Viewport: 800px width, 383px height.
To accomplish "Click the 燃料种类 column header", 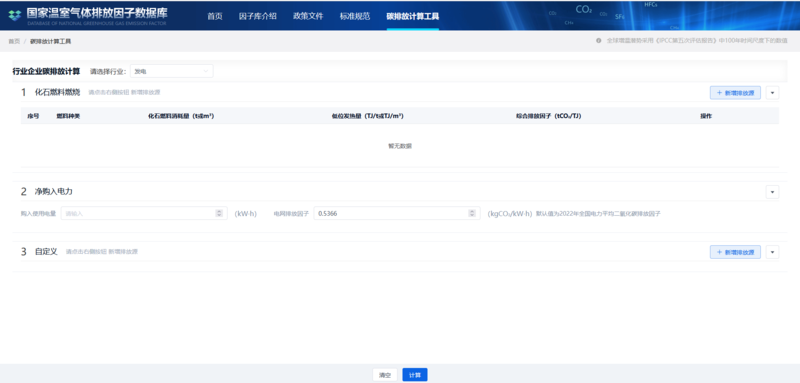I will pos(68,116).
